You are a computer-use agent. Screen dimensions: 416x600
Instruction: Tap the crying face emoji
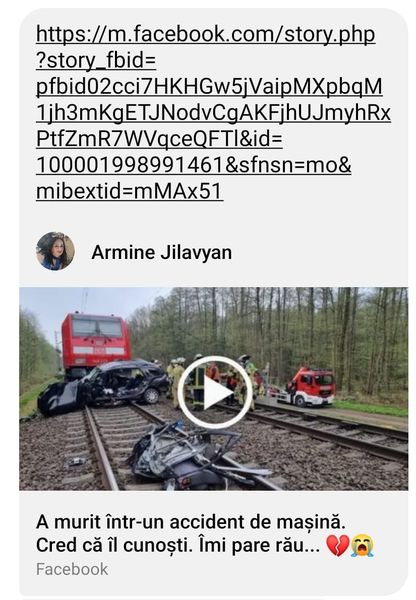(x=362, y=545)
